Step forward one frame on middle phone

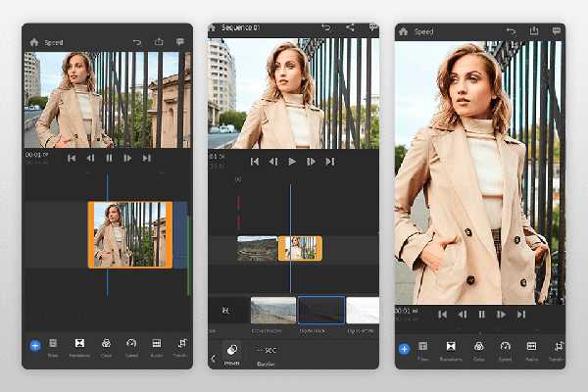point(311,162)
